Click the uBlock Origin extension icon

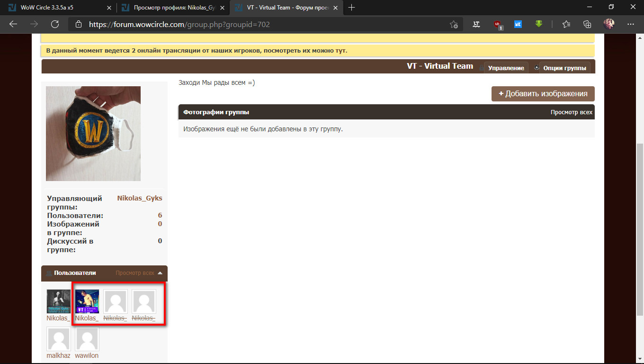[498, 24]
